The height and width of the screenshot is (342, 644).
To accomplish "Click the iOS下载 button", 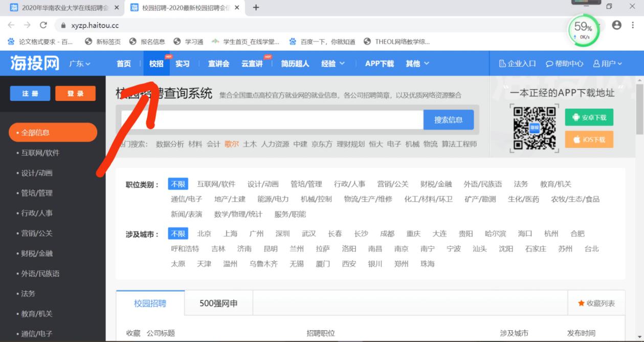I will point(589,139).
